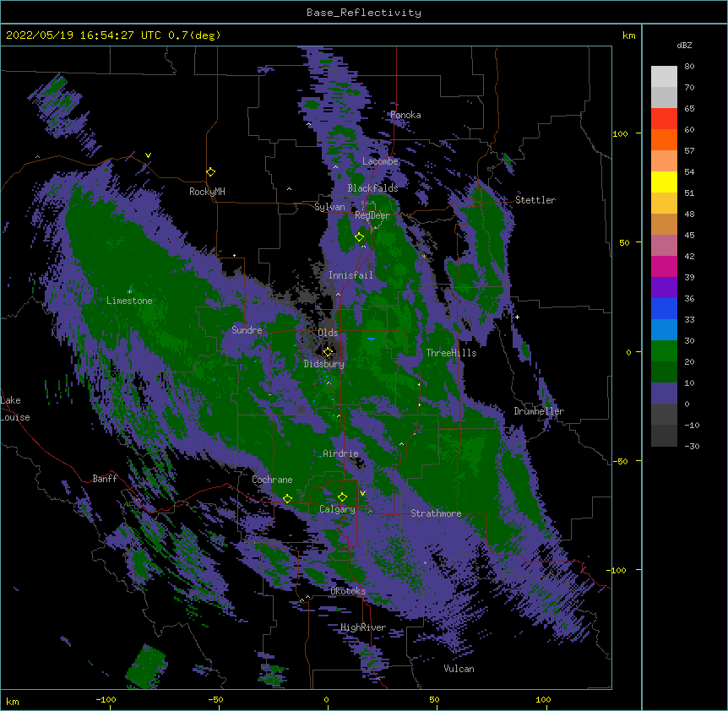The width and height of the screenshot is (728, 711).
Task: Click the Innisfail town label
Action: click(350, 275)
